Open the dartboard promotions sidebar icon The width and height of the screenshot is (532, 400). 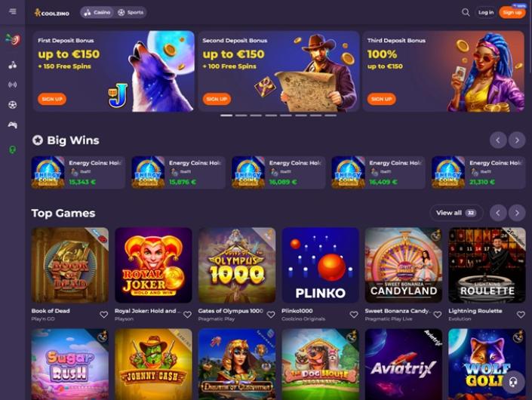(x=13, y=40)
